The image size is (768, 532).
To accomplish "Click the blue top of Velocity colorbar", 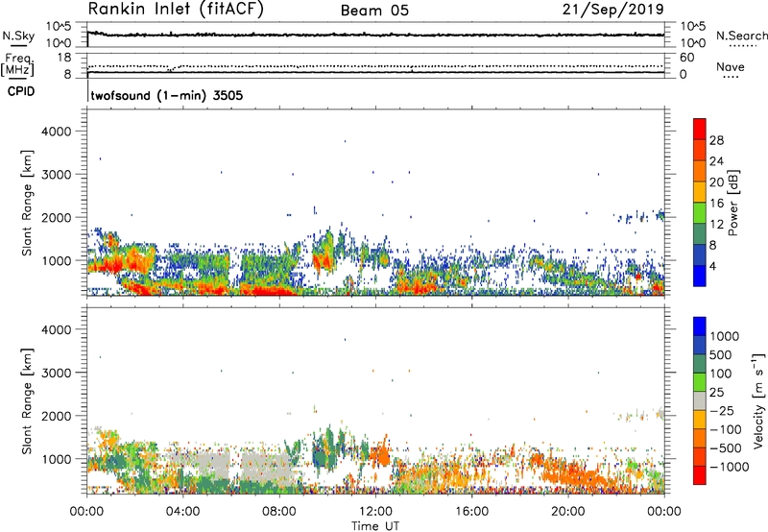I will 700,326.
